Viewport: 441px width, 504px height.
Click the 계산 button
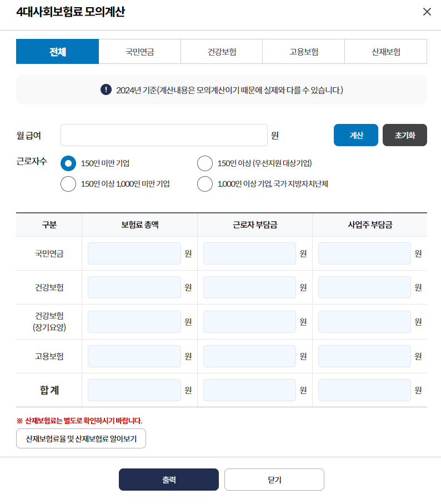point(356,135)
